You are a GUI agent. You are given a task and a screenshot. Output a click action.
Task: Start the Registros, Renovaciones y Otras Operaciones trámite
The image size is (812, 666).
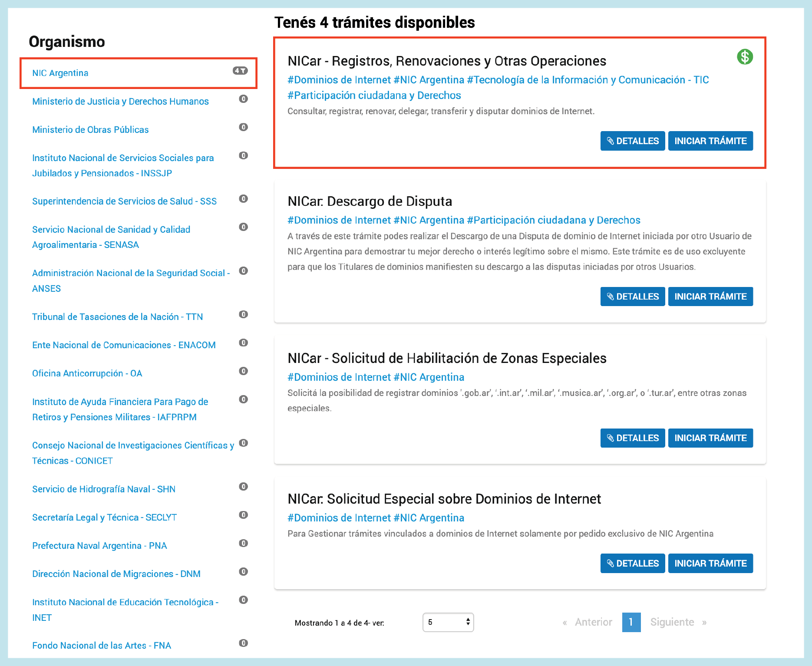[x=710, y=141]
